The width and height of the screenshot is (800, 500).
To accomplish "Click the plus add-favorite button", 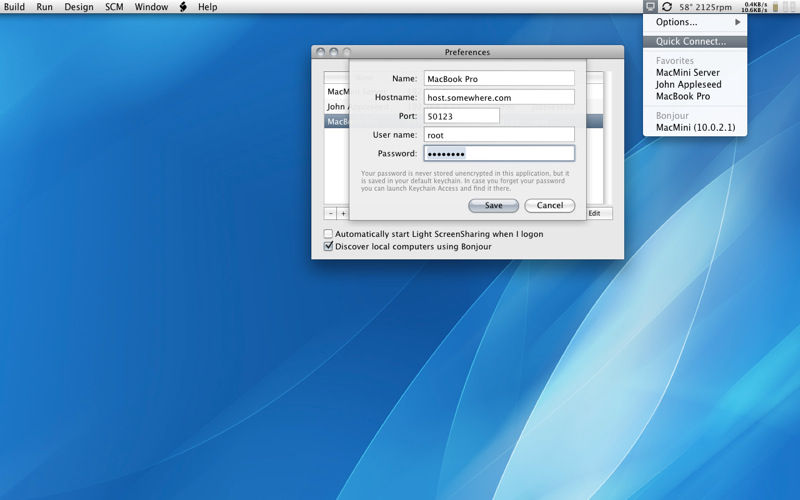I will tap(343, 213).
